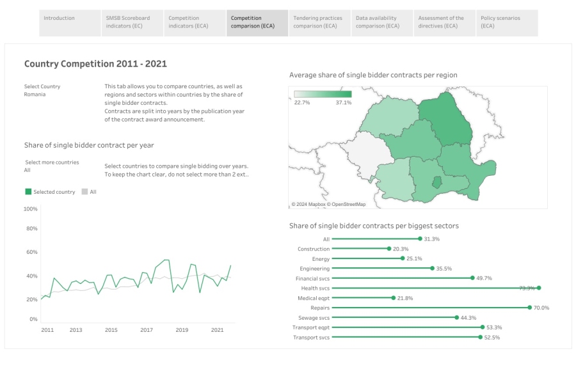576x392 pixels.
Task: Click the Financial svcs 49.7% dot
Action: click(x=472, y=278)
